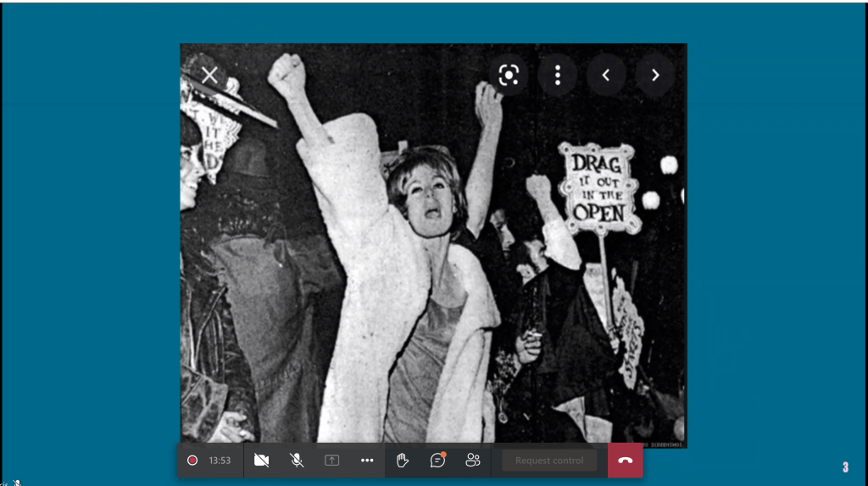Image resolution: width=868 pixels, height=486 pixels.
Task: Show the participants panel
Action: pyautogui.click(x=473, y=461)
